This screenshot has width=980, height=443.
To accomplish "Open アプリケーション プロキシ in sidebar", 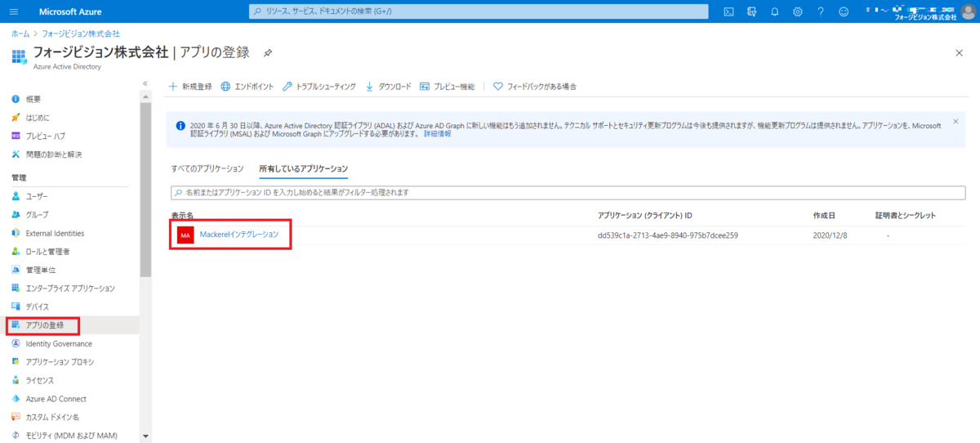I will 60,362.
